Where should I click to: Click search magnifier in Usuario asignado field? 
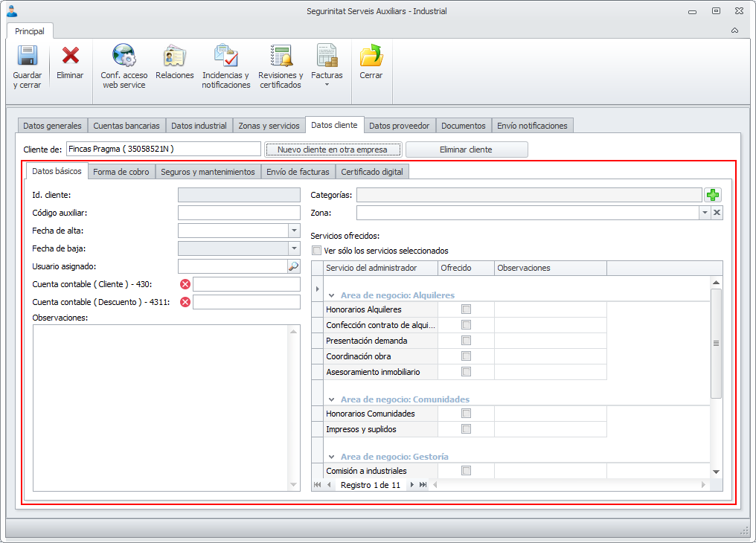pos(293,266)
